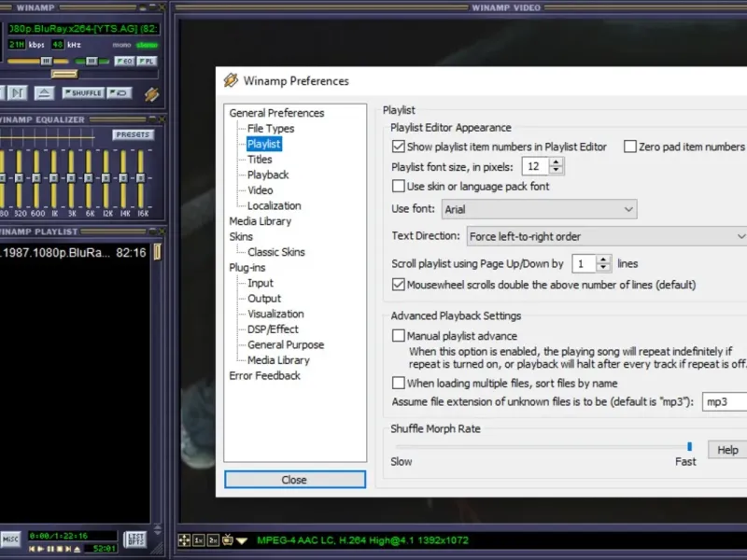
Task: Open the equalizer PRESETS menu
Action: [133, 134]
